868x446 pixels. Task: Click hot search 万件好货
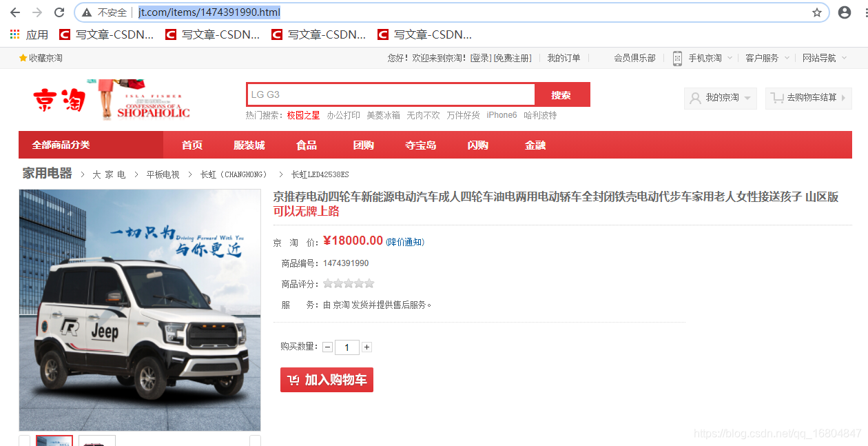click(463, 115)
